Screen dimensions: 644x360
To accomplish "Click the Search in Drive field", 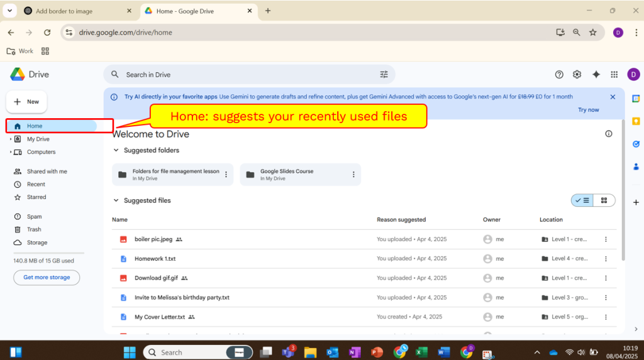I will click(245, 74).
